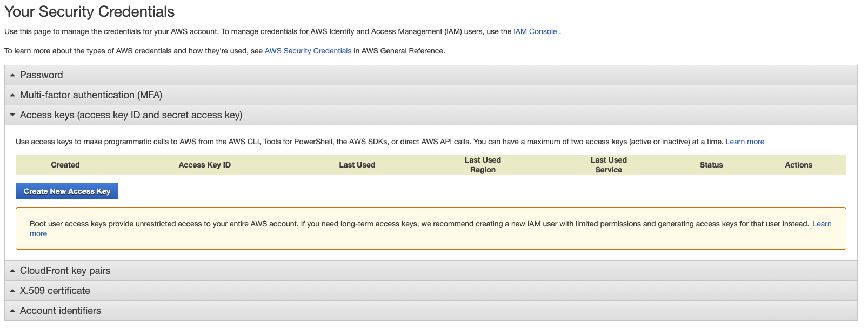Open Learn more link in root warning

click(x=822, y=224)
